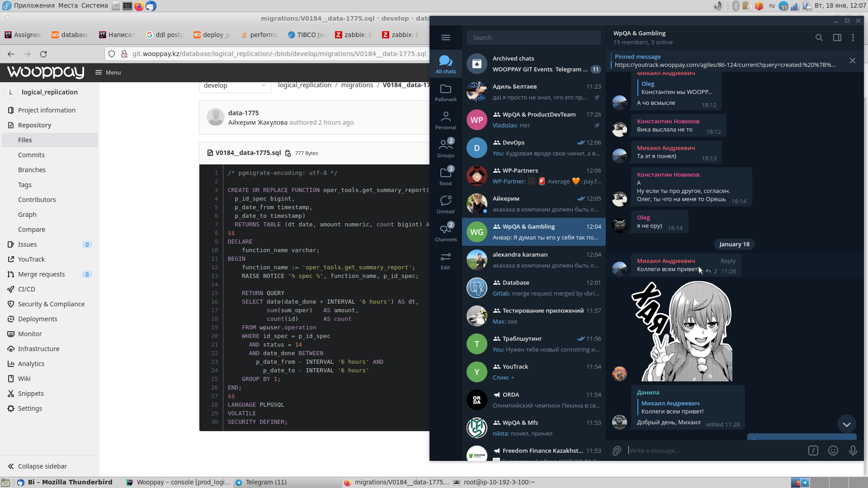
Task: Click the Firefox address bar
Action: 279,54
